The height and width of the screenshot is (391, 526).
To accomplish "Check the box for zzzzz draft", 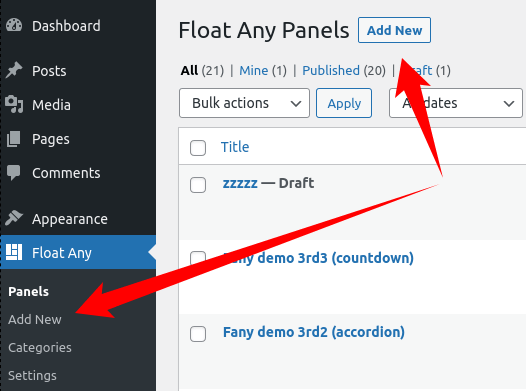I will 198,185.
